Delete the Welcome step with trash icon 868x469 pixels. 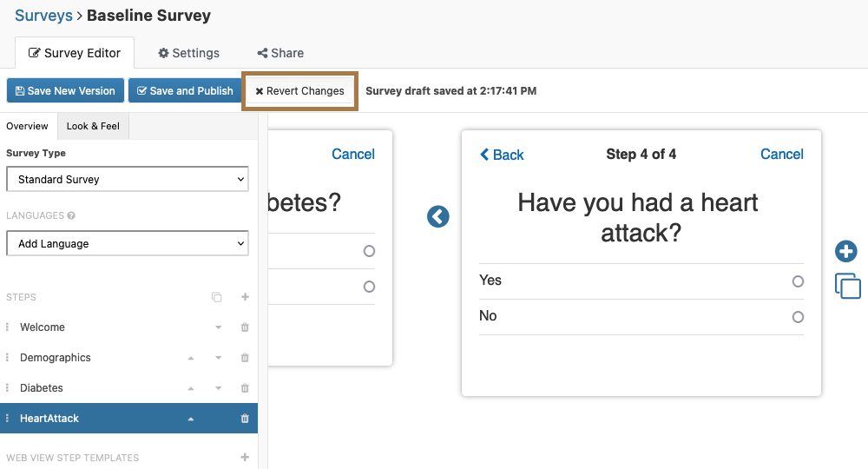point(245,327)
